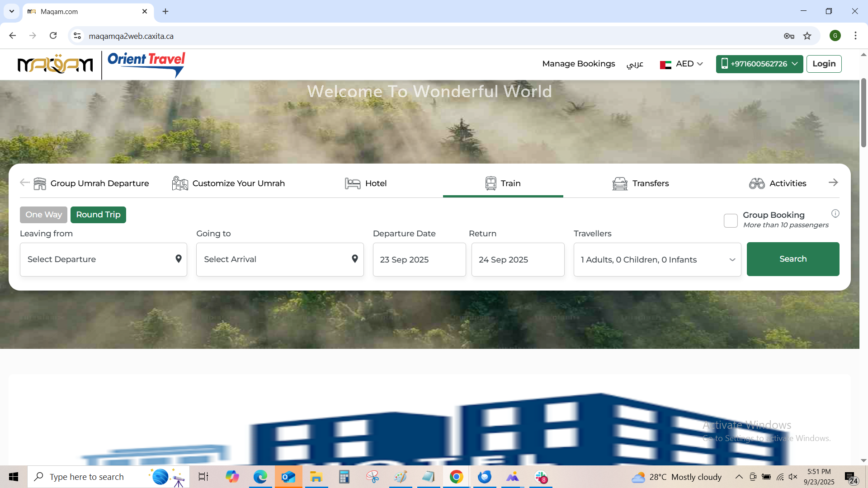Open Chrome from the Windows taskbar
Viewport: 868px width, 488px height.
(456, 477)
